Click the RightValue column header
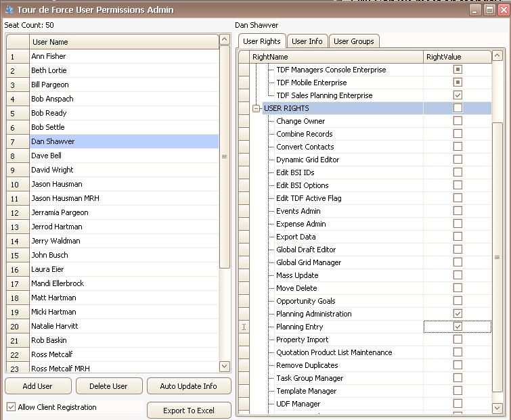Image resolution: width=511 pixels, height=420 pixels. click(458, 57)
